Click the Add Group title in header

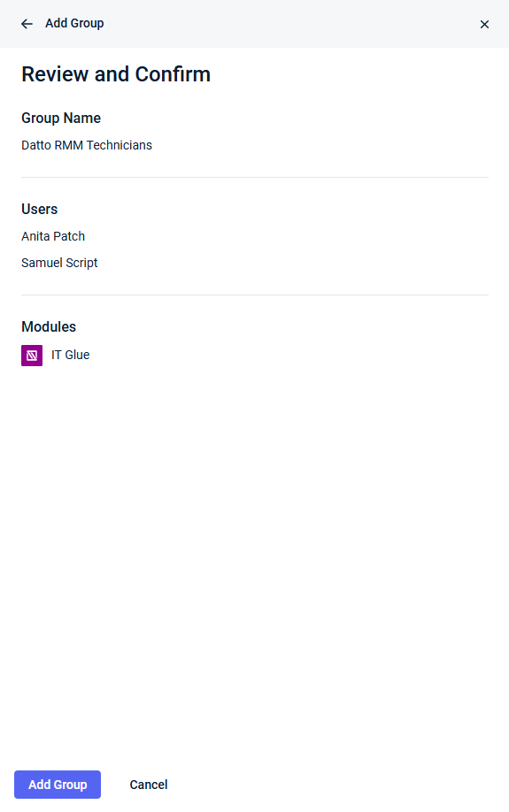click(x=74, y=23)
